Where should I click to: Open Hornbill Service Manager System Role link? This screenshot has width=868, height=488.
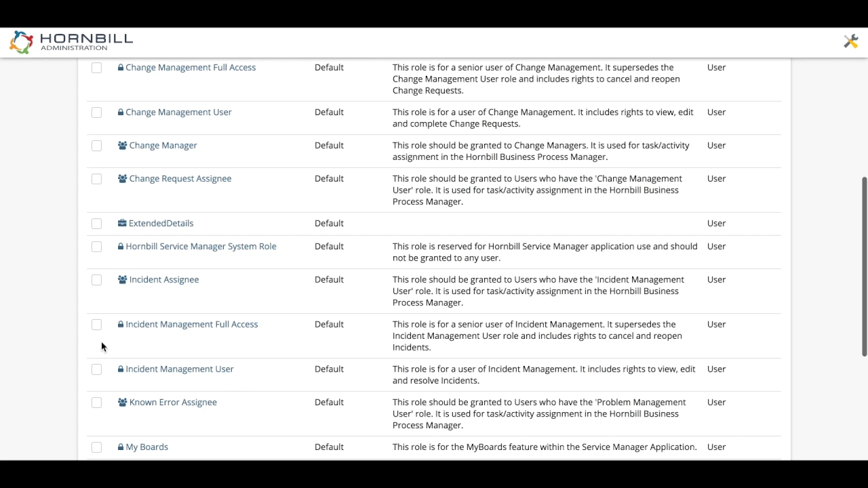201,247
